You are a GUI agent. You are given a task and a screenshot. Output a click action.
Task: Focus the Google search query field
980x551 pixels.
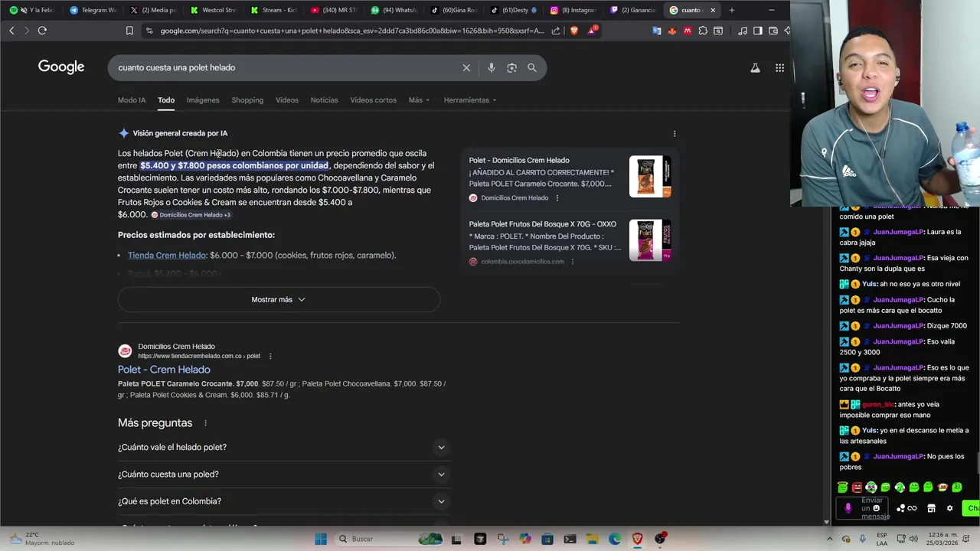(283, 67)
